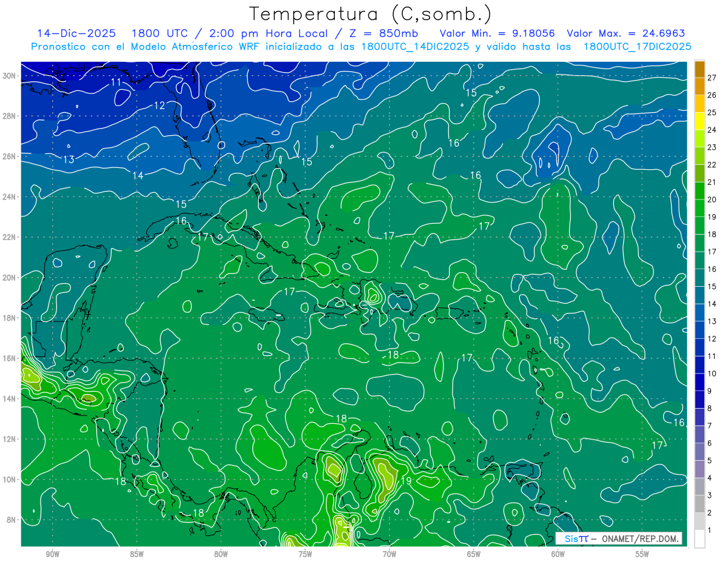Click the 8N latitude axis label
Viewport: 728px width, 562px height.
click(12, 520)
